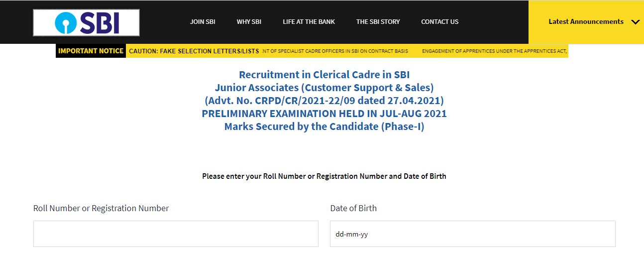Click the Roll Number or Registration Number label
Screen dimensions: 644x253
[x=101, y=208]
